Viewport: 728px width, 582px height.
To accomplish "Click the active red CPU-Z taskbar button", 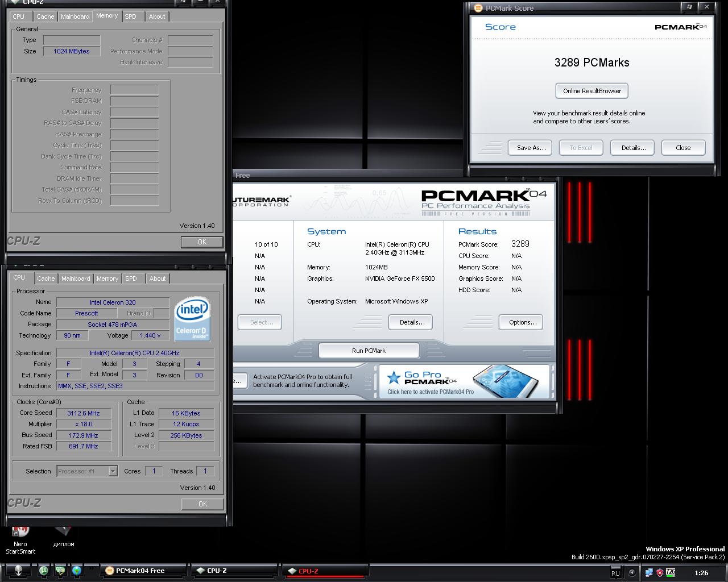I will (326, 571).
